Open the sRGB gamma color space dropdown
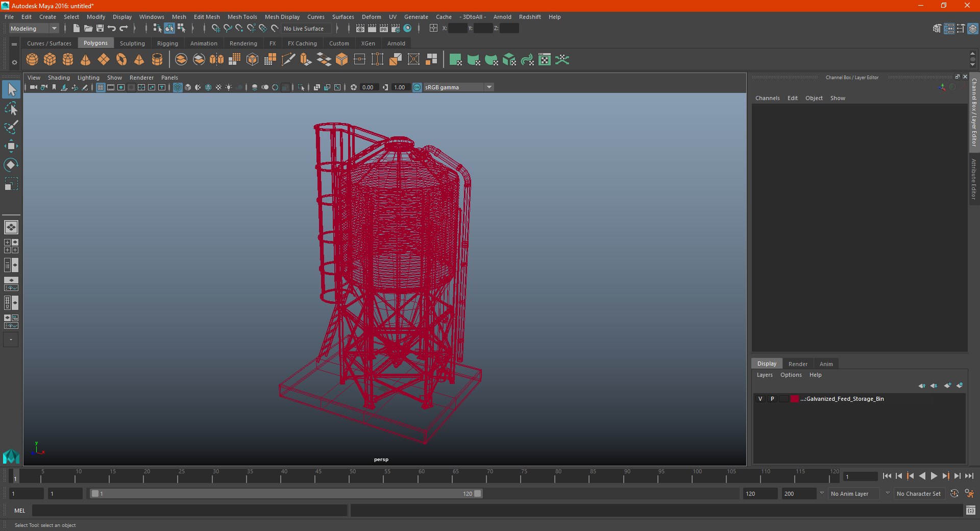 point(458,87)
